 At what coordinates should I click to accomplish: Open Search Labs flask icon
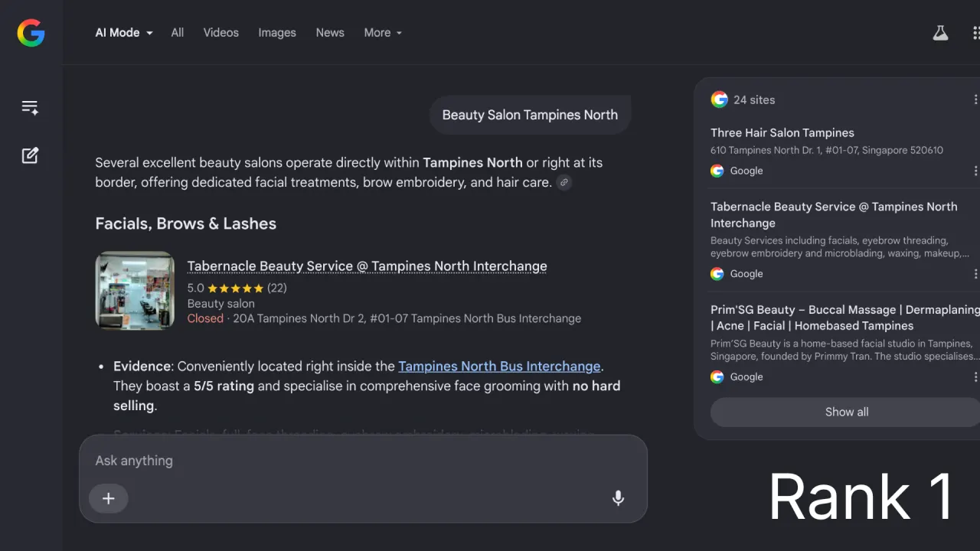(x=940, y=33)
